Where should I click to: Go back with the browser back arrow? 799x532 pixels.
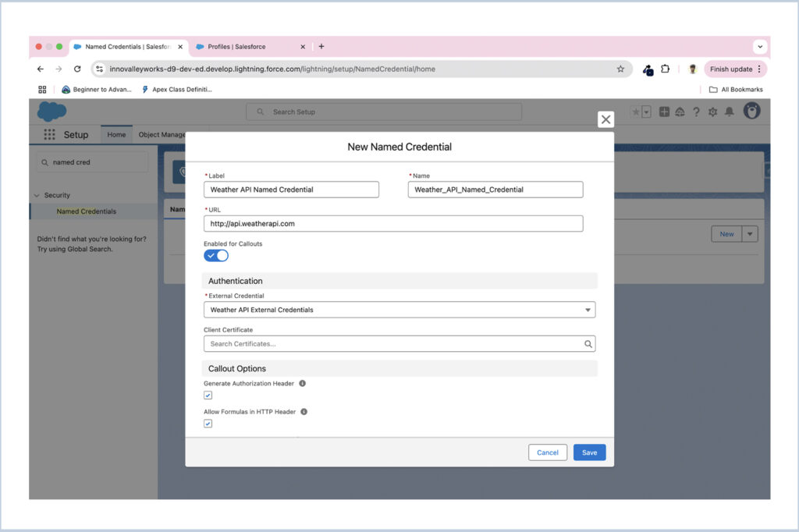pyautogui.click(x=41, y=69)
